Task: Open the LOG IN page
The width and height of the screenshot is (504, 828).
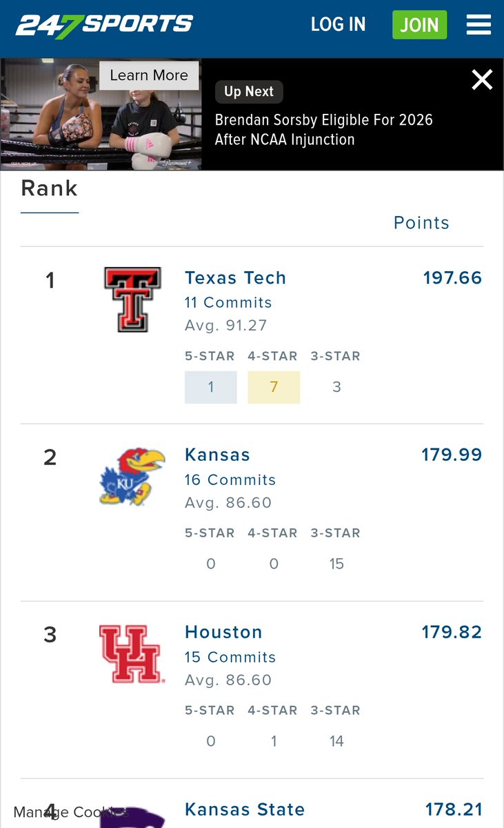Action: (x=338, y=25)
